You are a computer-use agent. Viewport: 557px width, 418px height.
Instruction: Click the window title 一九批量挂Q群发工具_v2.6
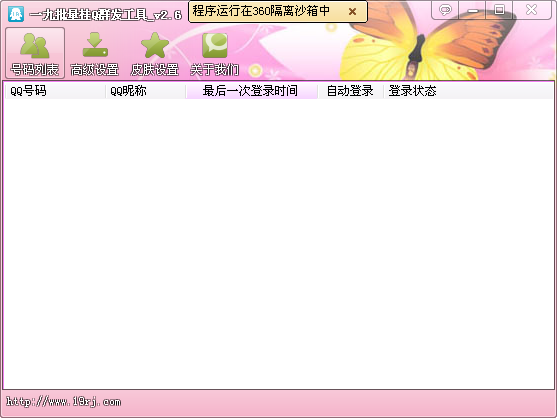106,15
